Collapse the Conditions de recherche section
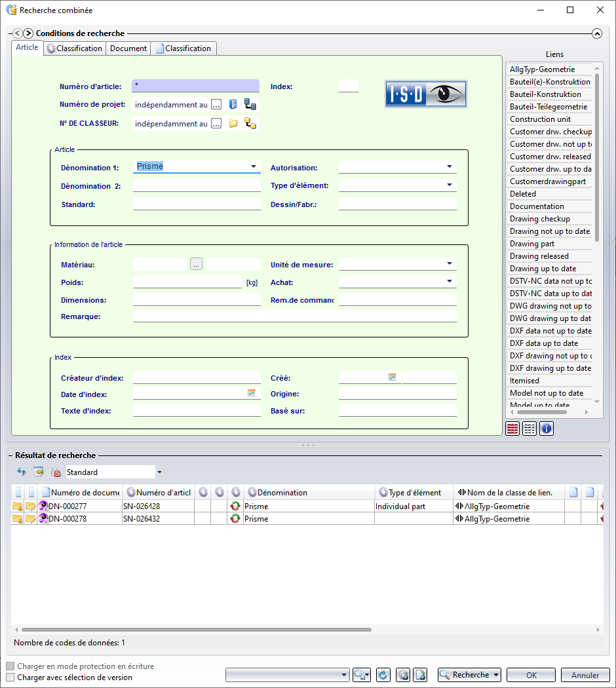The image size is (616, 688). click(596, 33)
